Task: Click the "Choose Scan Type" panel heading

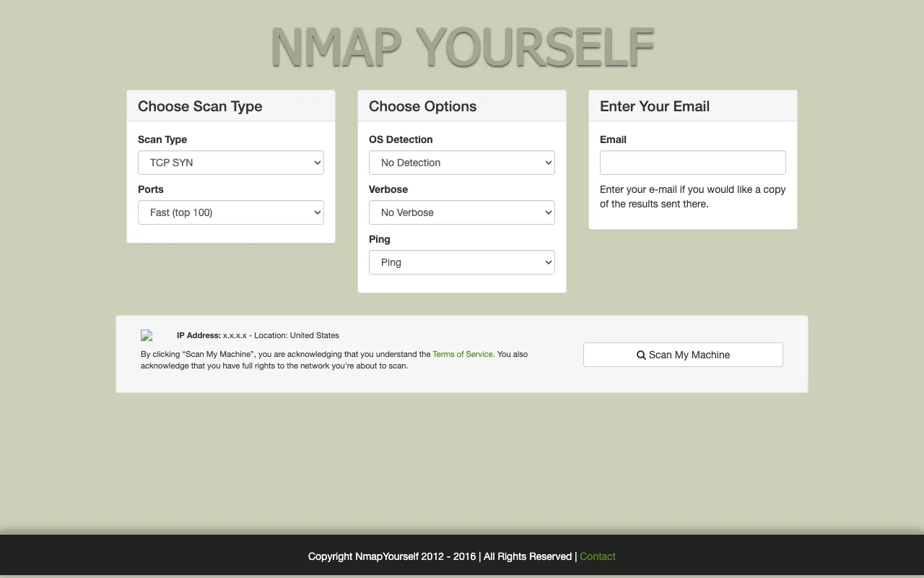Action: pos(200,106)
